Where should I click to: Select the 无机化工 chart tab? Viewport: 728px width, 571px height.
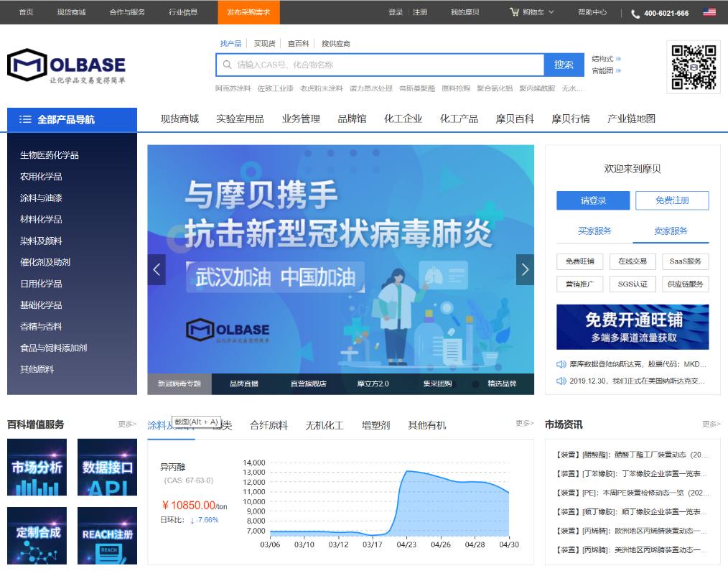[x=325, y=425]
